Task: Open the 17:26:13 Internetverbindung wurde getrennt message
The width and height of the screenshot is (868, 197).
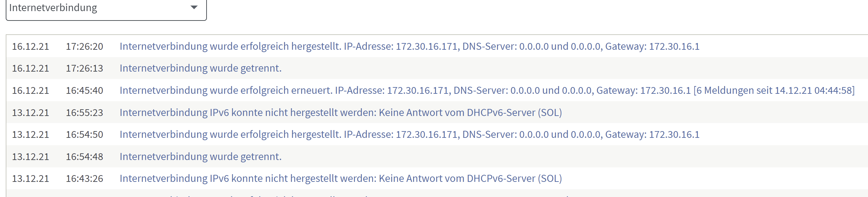Action: [200, 68]
